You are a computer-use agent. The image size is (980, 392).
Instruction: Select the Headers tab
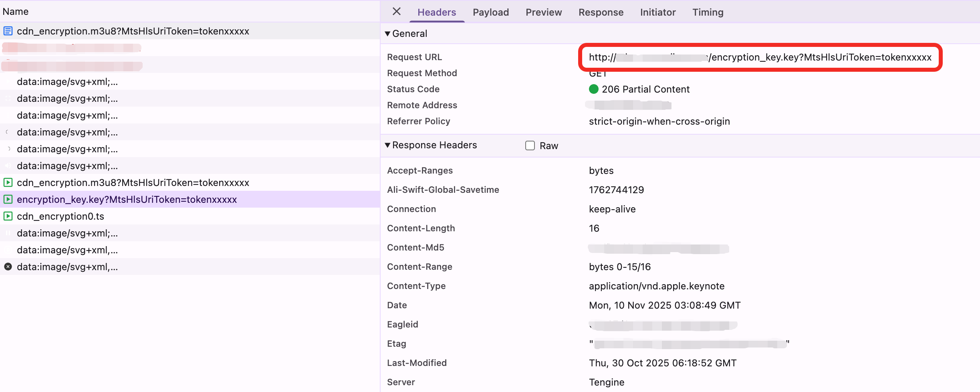pyautogui.click(x=436, y=12)
